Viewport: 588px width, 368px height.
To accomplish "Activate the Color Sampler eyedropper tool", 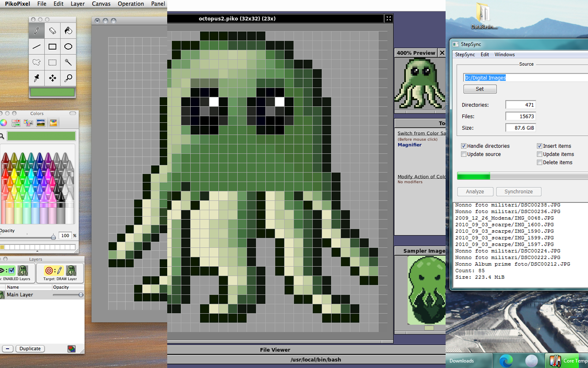I will coord(37,78).
